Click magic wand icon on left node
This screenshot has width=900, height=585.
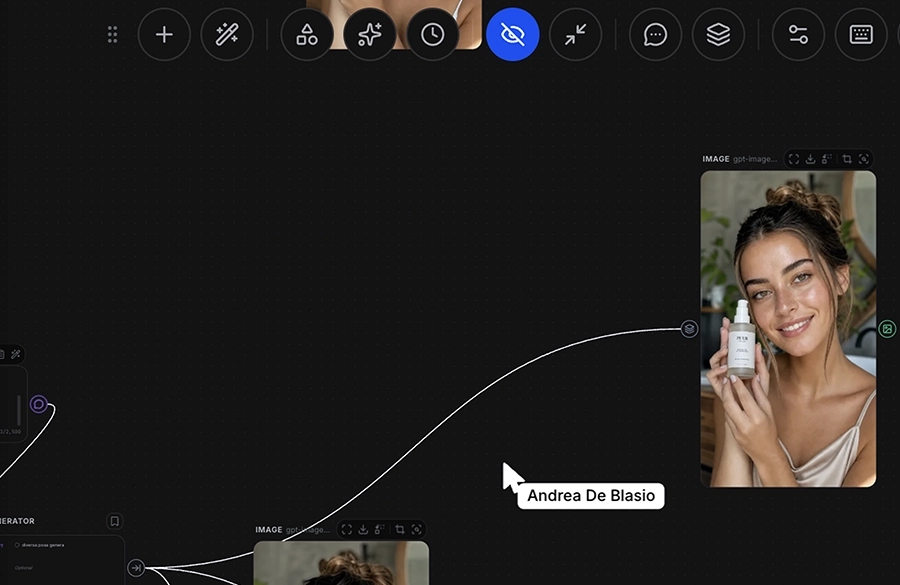16,354
